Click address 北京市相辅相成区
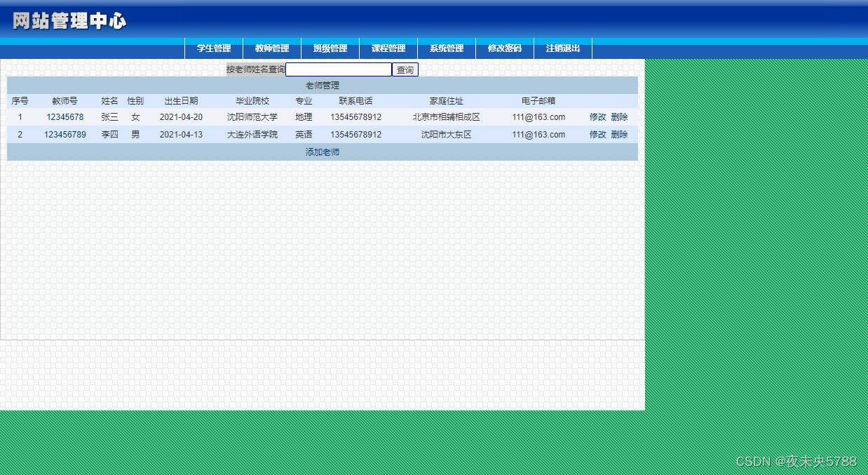The image size is (868, 475). [x=447, y=117]
